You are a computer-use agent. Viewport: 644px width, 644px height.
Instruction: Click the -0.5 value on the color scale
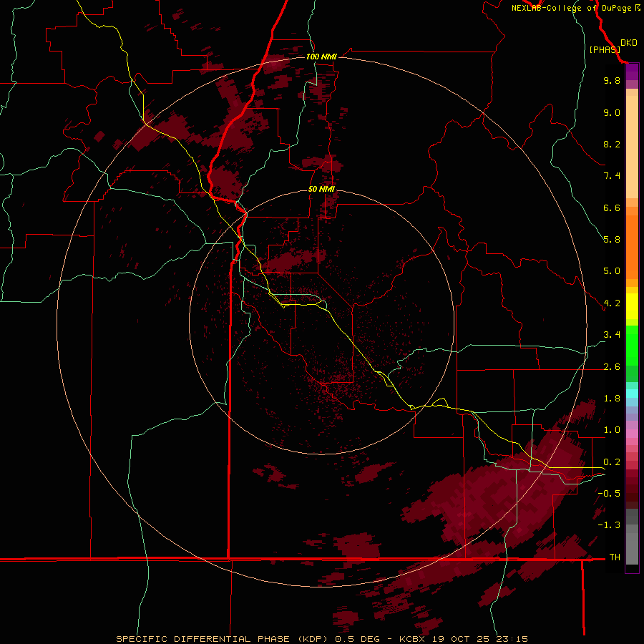(x=609, y=494)
